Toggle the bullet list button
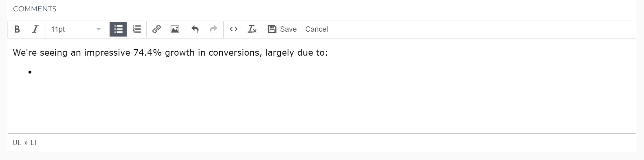This screenshot has width=644, height=160. click(118, 29)
